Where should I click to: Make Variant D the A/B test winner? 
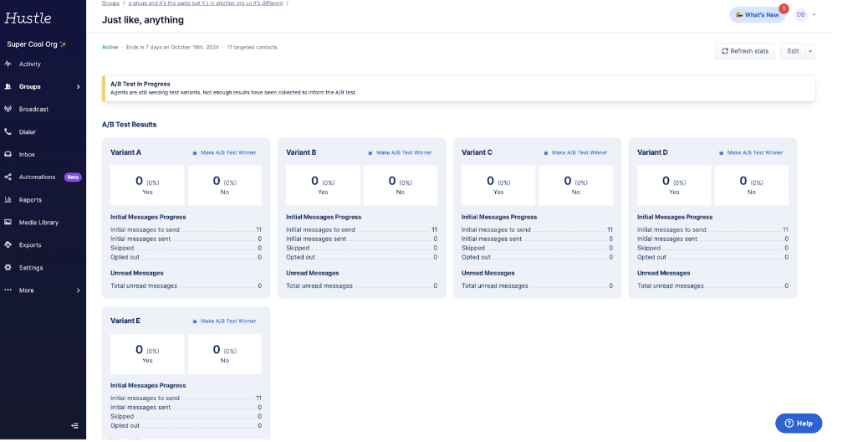tap(751, 152)
